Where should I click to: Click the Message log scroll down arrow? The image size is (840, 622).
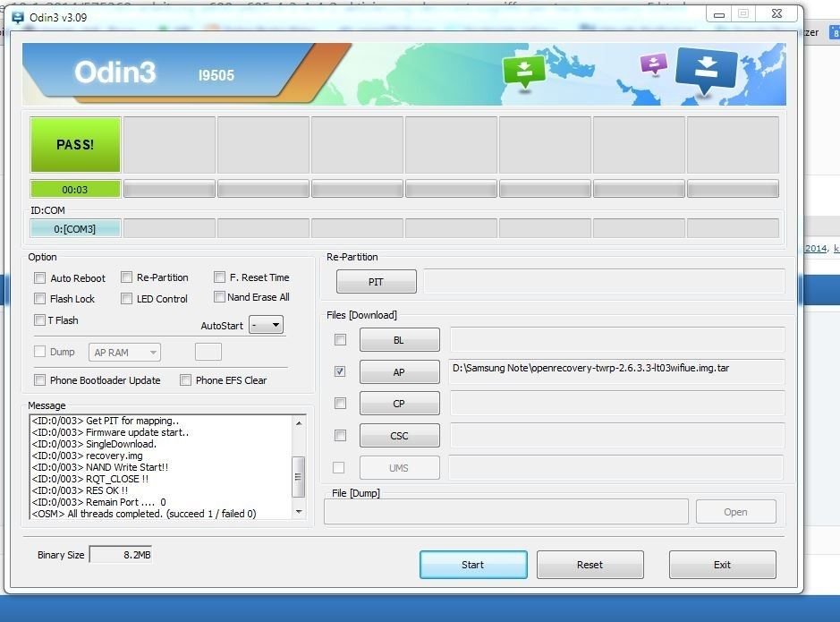[299, 512]
